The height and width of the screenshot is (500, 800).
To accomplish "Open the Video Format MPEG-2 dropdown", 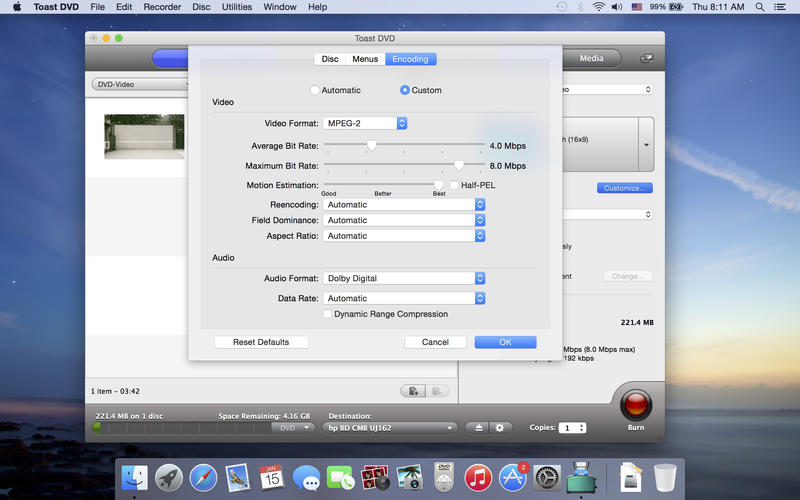I will (365, 123).
